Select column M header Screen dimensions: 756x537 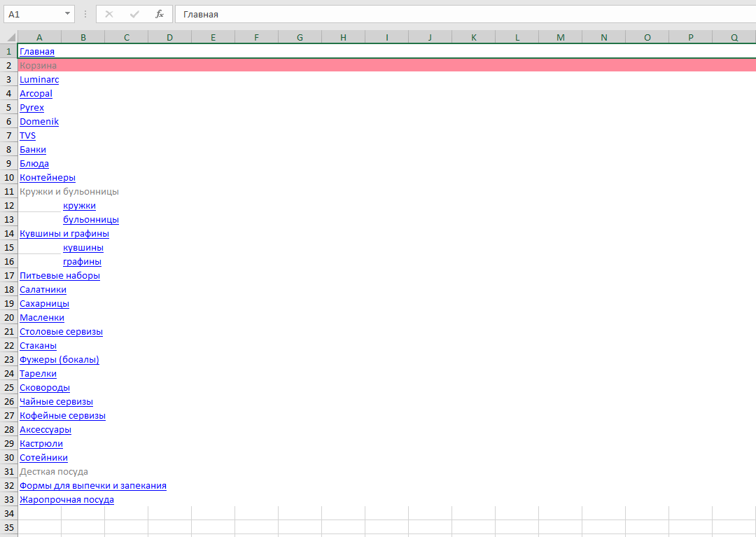(x=560, y=37)
